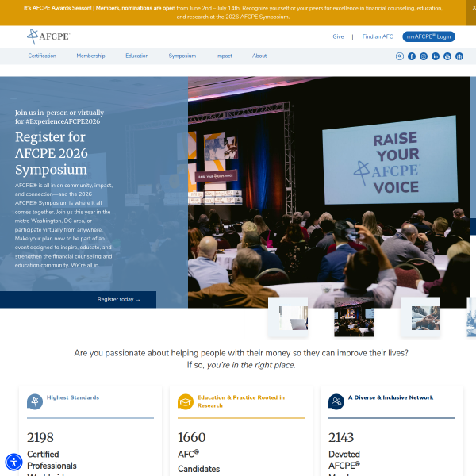Select the symposium audience slide thumbnail
Image resolution: width=476 pixels, height=476 pixels.
point(354,317)
